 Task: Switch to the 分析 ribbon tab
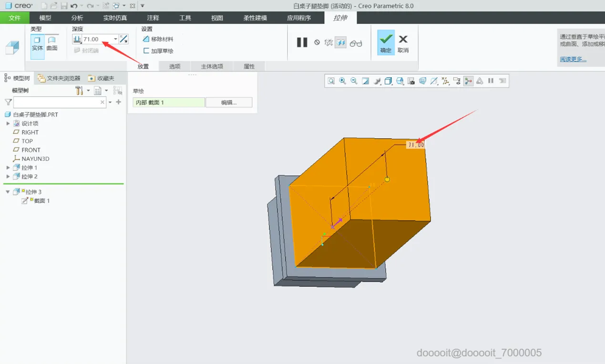(x=77, y=18)
